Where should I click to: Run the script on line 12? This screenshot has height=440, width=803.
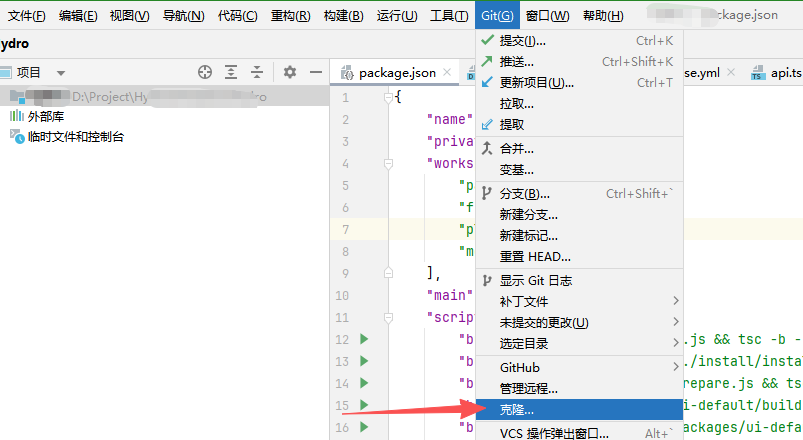[x=364, y=339]
